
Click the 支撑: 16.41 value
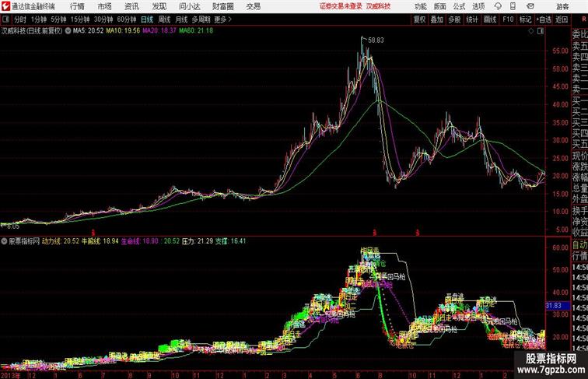coord(231,241)
